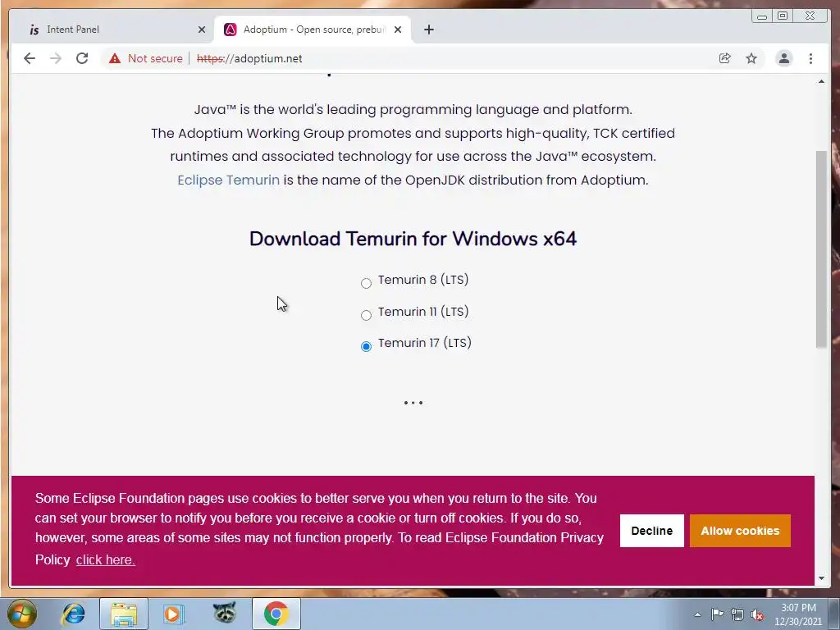The width and height of the screenshot is (840, 630).
Task: Show hidden system tray icons
Action: (697, 614)
